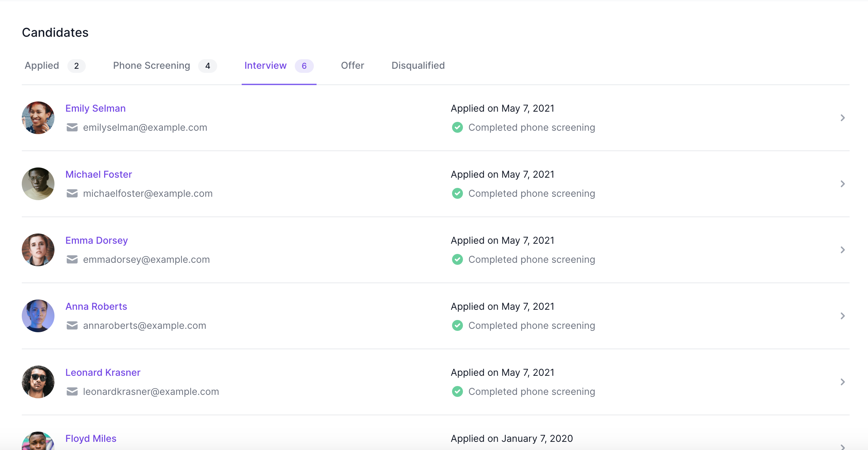Click Leonard Krasner's avatar photo
The height and width of the screenshot is (450, 868).
click(38, 382)
